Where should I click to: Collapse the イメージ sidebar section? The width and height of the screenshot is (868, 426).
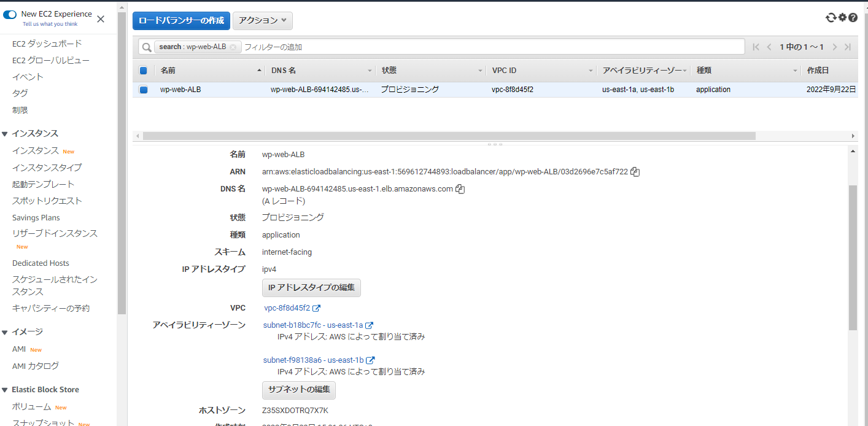(x=5, y=332)
